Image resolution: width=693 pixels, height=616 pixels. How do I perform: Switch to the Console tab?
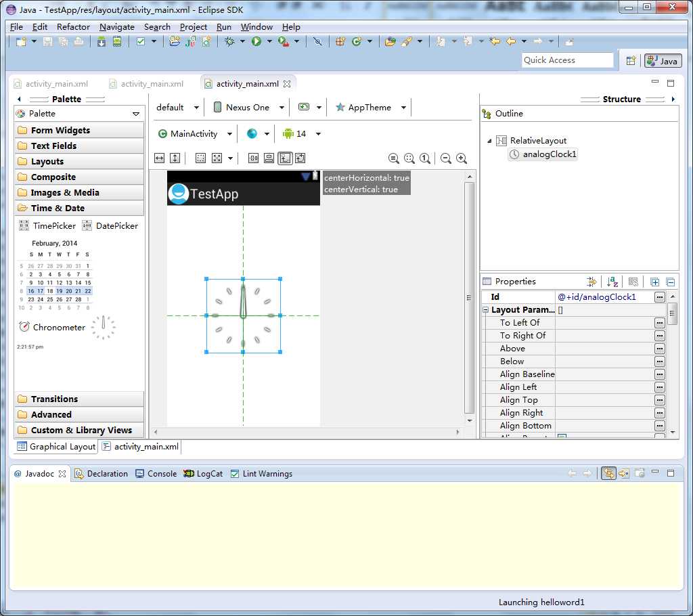point(156,474)
